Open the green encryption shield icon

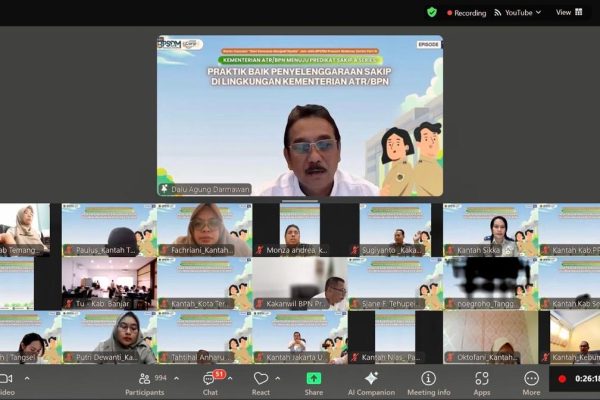(x=432, y=13)
